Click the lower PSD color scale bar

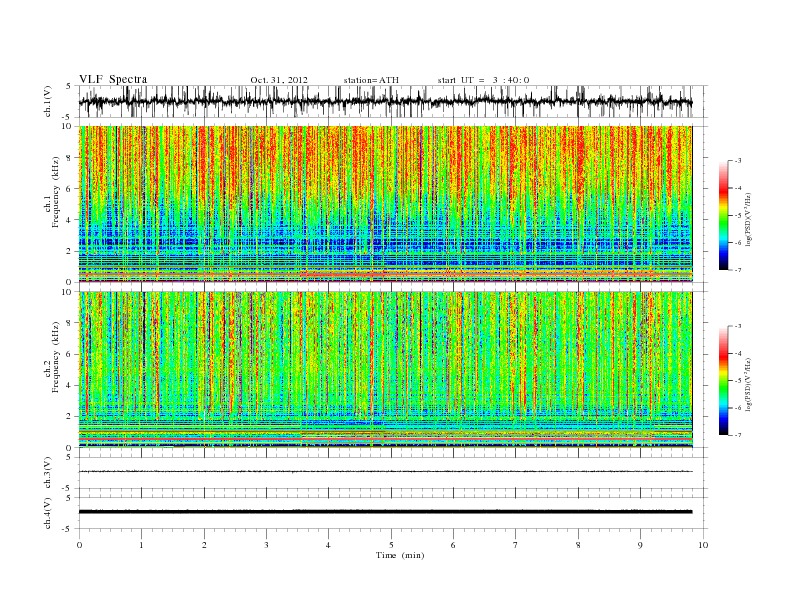(x=723, y=381)
